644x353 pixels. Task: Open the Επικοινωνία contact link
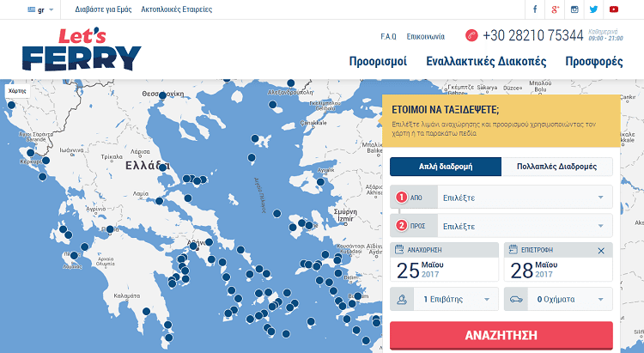(426, 37)
